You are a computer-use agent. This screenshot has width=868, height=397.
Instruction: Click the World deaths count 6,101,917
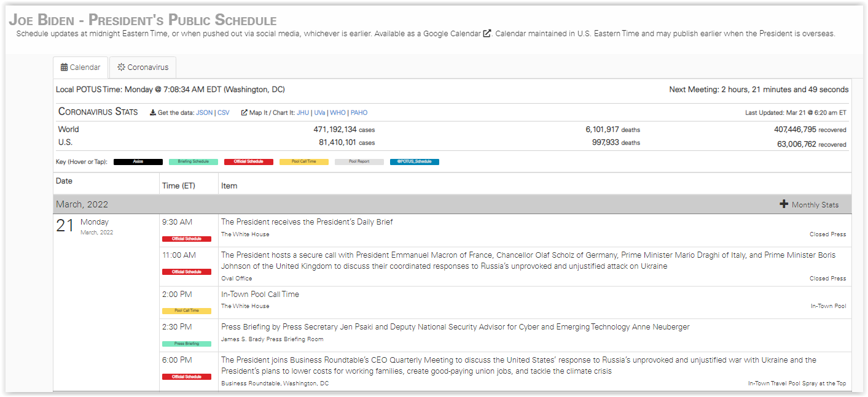coord(602,129)
